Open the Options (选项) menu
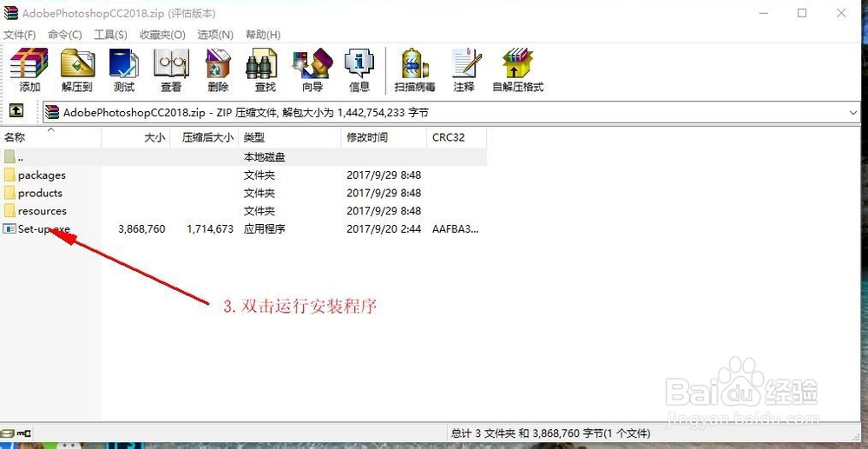 [x=215, y=35]
